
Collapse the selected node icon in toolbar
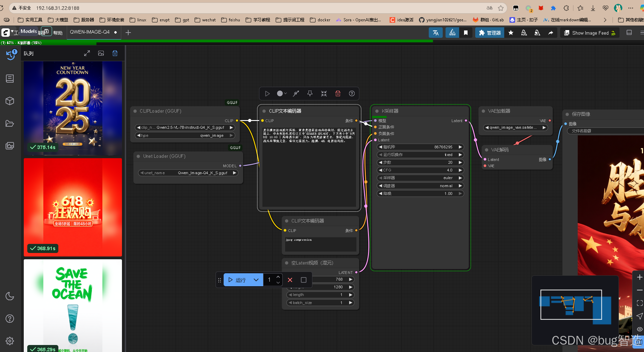point(324,93)
